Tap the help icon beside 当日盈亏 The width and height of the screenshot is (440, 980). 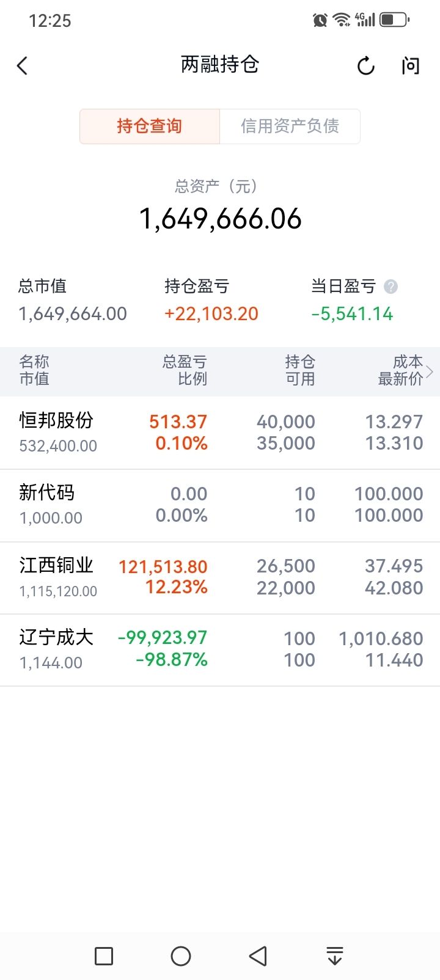(x=391, y=287)
